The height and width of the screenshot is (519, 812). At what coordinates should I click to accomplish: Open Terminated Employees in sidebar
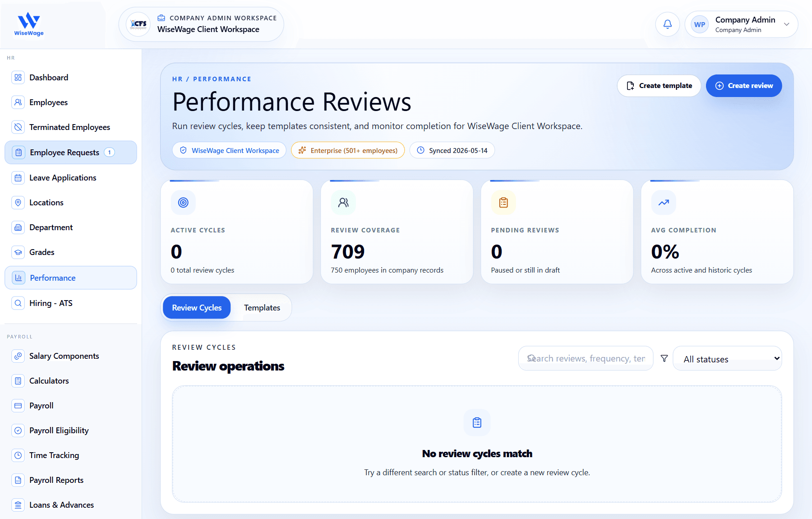pyautogui.click(x=71, y=127)
